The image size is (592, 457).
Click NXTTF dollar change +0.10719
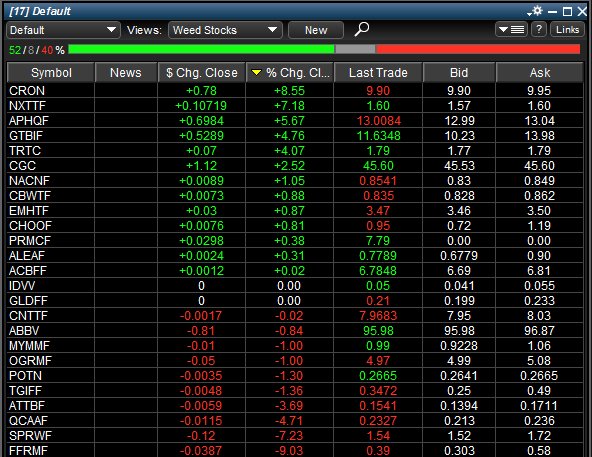coord(201,106)
